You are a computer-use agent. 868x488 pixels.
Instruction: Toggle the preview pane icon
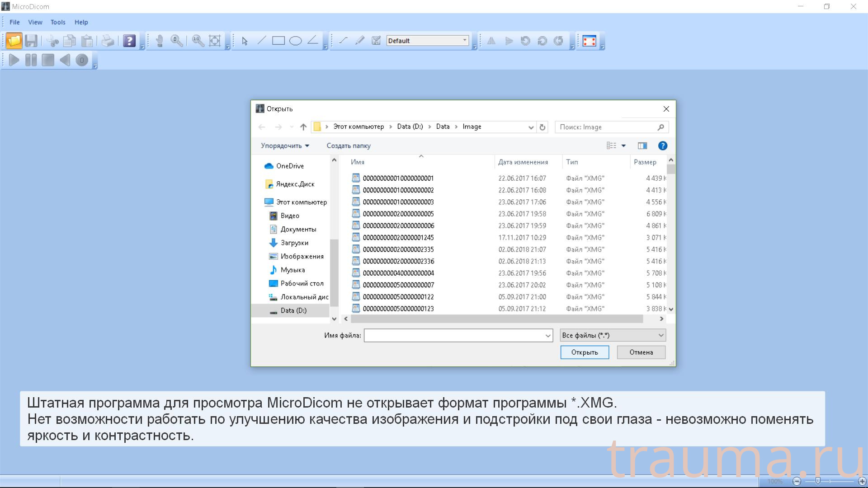coord(642,145)
